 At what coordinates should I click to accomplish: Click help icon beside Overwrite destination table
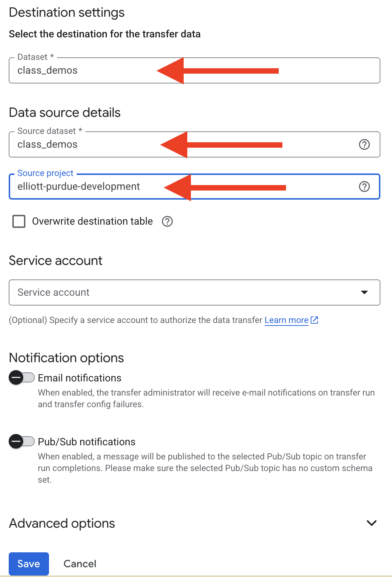tap(167, 221)
